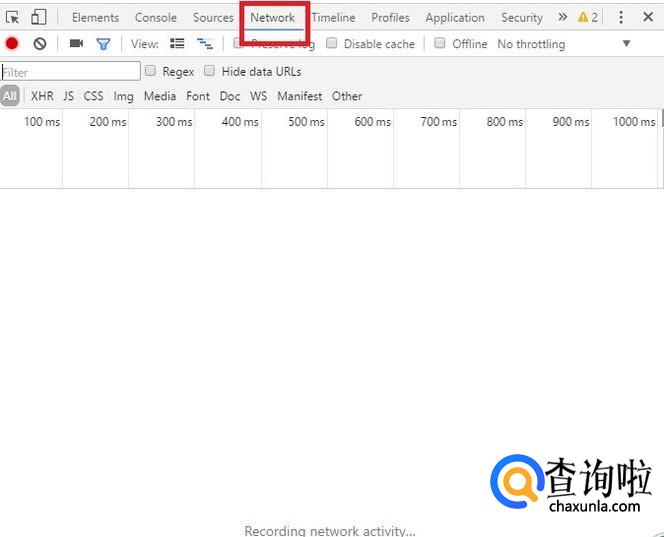Focus the Filter text field

tap(71, 71)
